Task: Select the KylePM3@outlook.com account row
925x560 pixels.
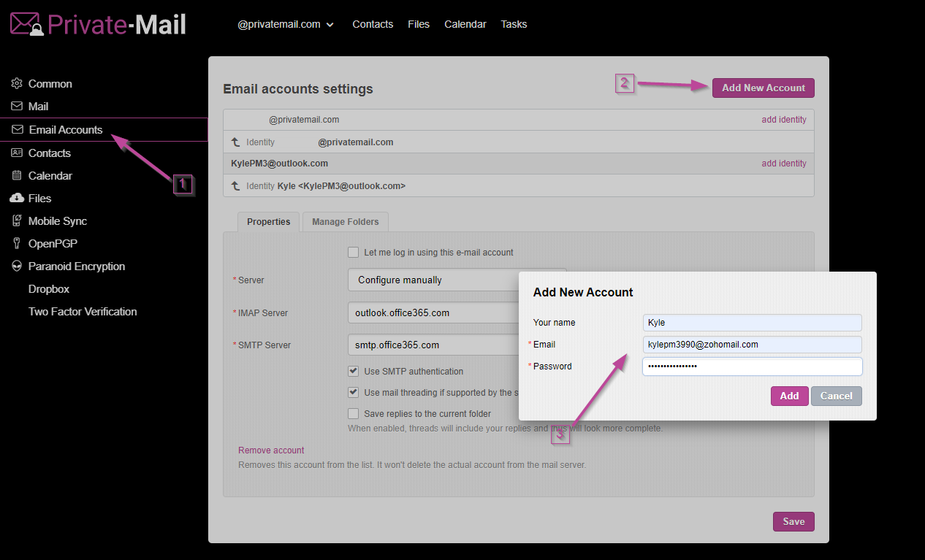Action: (279, 164)
